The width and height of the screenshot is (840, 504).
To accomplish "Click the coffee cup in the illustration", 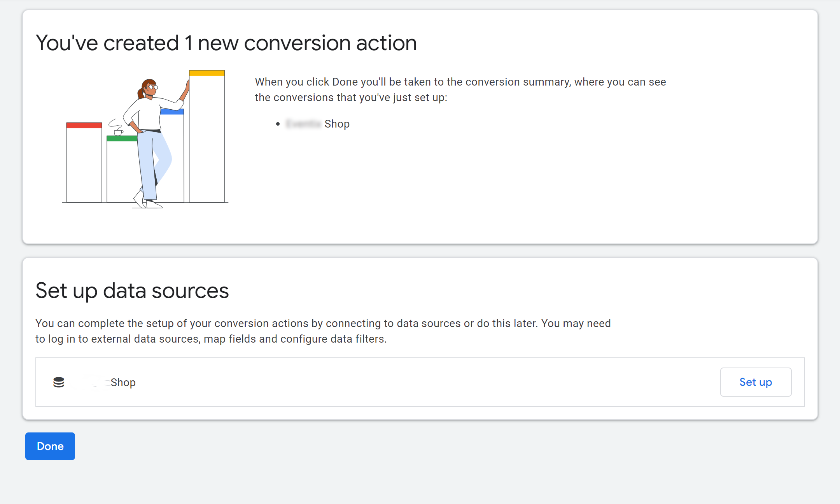I will 118,133.
